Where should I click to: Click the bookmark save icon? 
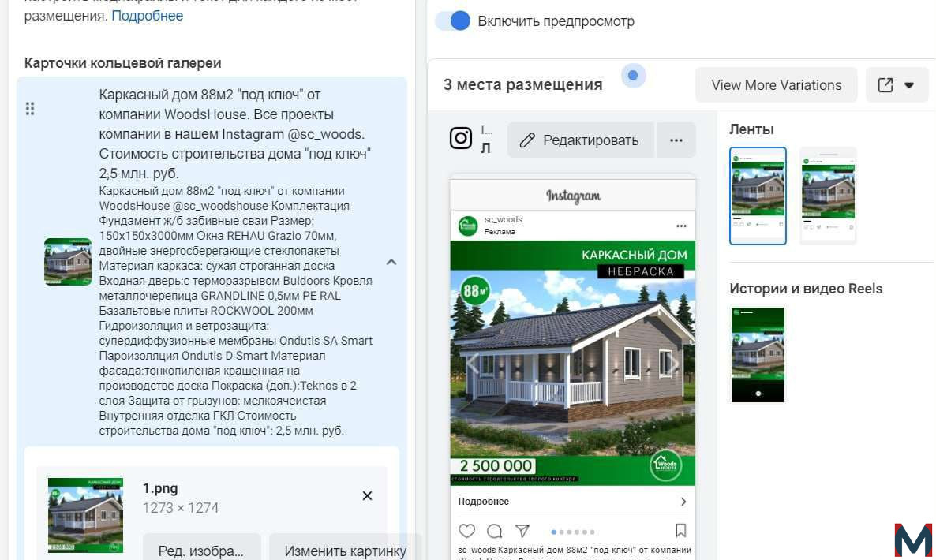pos(680,530)
